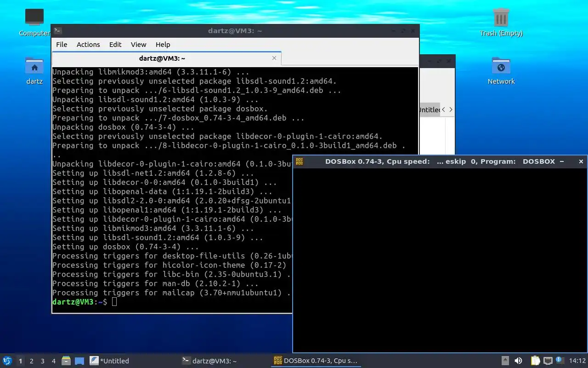The image size is (588, 368).
Task: Click the DOSBox window title text
Action: click(440, 161)
